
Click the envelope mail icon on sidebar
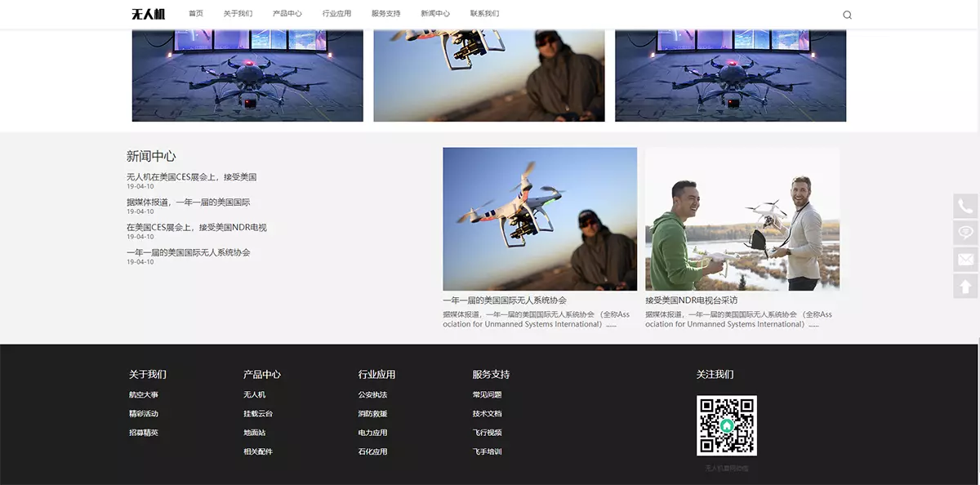tap(965, 260)
